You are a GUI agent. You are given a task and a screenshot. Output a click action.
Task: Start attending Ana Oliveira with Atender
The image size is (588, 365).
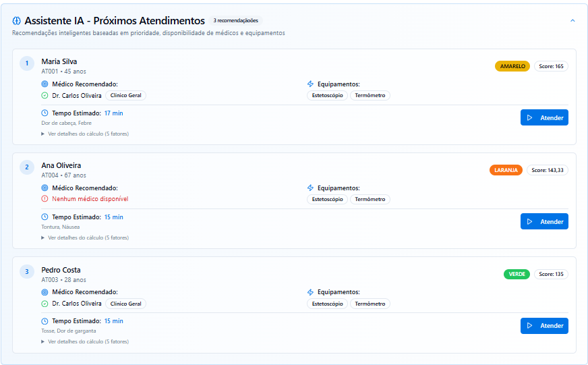(x=543, y=221)
